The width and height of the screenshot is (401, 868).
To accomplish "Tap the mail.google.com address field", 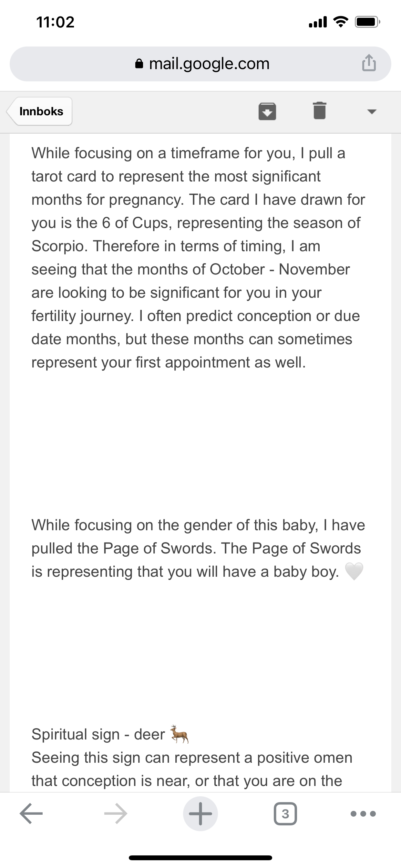I will (209, 64).
